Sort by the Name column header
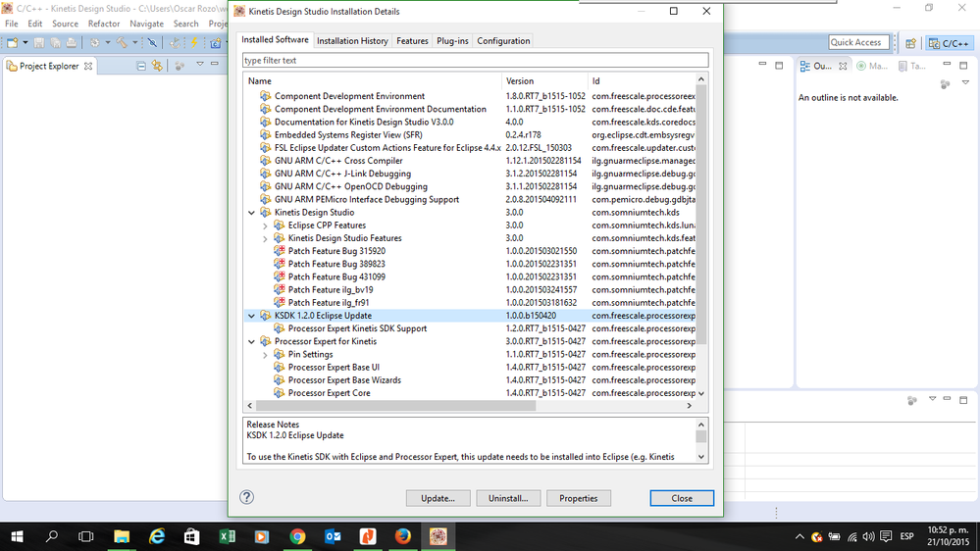Image resolution: width=980 pixels, height=551 pixels. [x=373, y=80]
